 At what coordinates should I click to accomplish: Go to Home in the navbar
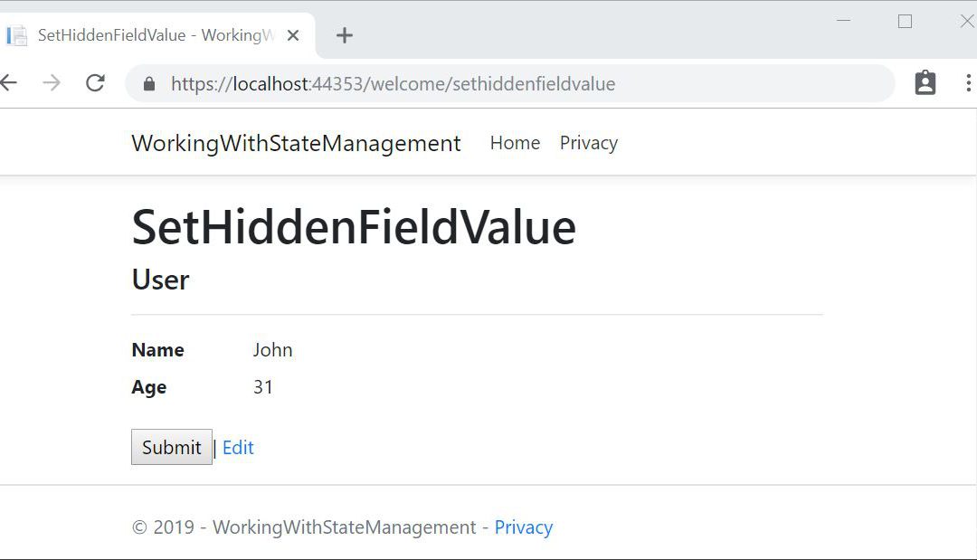[x=515, y=143]
